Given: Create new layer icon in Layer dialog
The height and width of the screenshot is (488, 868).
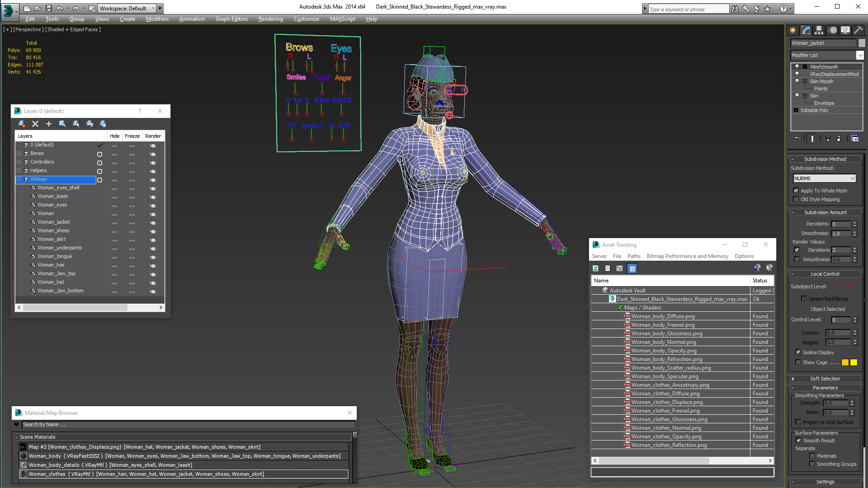Looking at the screenshot, I should click(21, 124).
